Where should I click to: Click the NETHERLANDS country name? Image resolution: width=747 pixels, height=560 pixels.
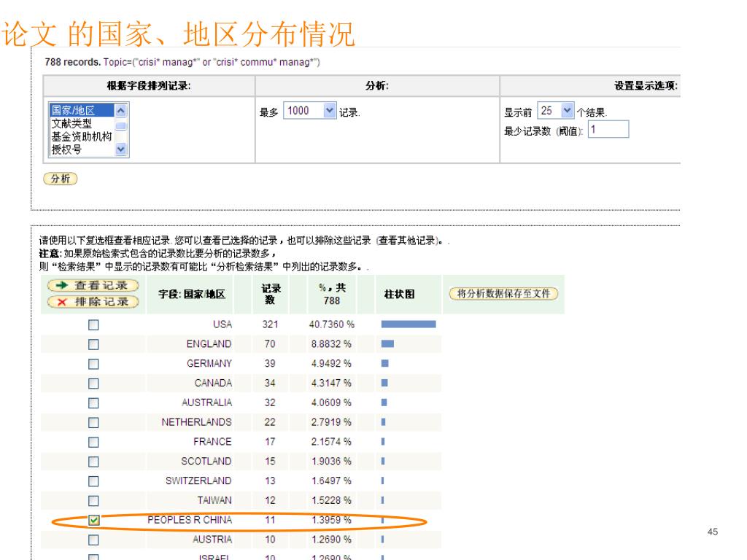pyautogui.click(x=196, y=422)
